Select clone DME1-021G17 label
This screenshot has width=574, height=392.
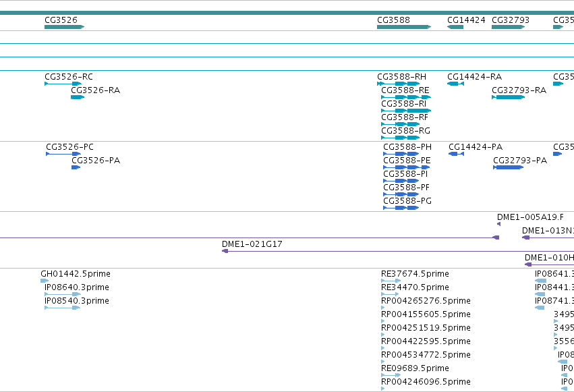252,244
